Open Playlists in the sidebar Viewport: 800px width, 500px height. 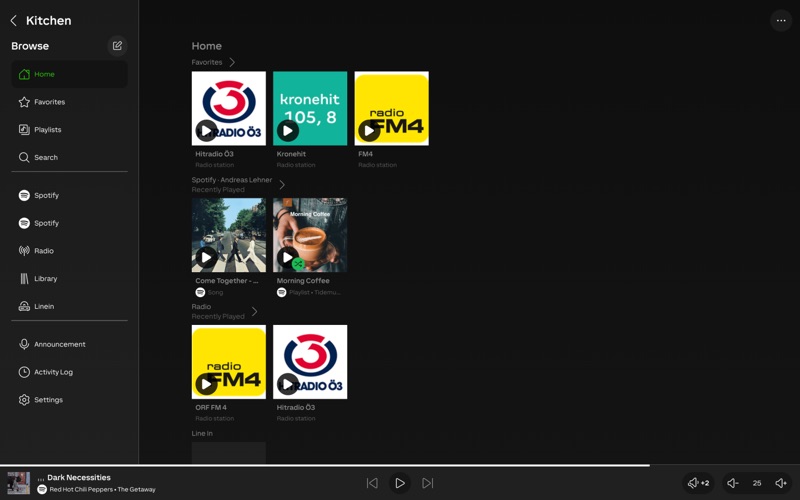coord(69,130)
